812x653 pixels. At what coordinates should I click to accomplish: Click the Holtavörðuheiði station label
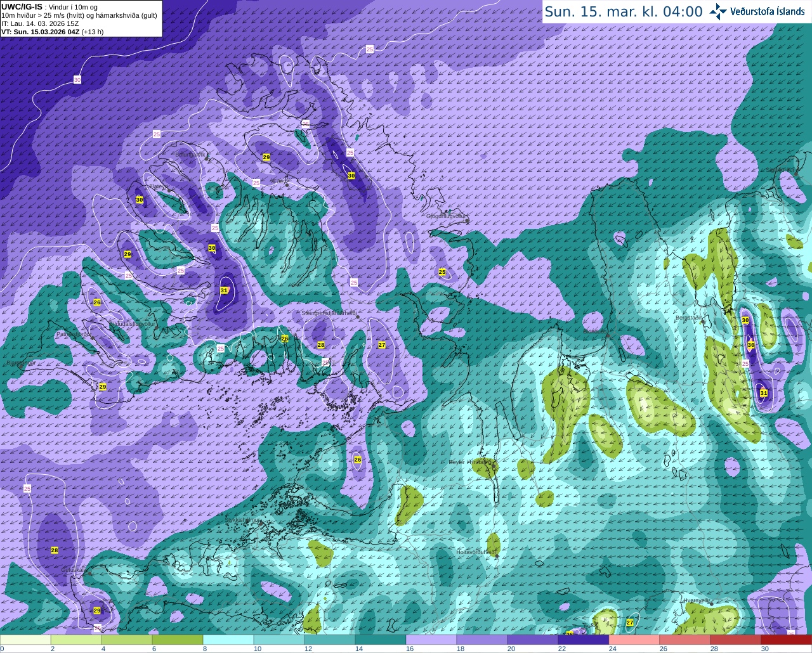(x=476, y=552)
